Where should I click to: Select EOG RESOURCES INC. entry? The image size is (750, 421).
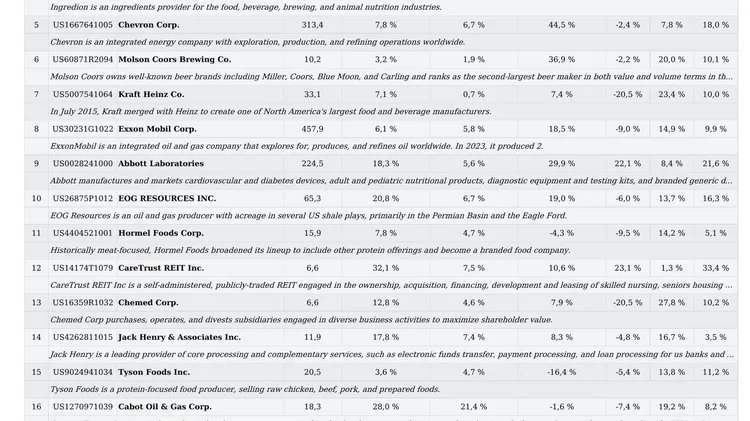point(167,198)
